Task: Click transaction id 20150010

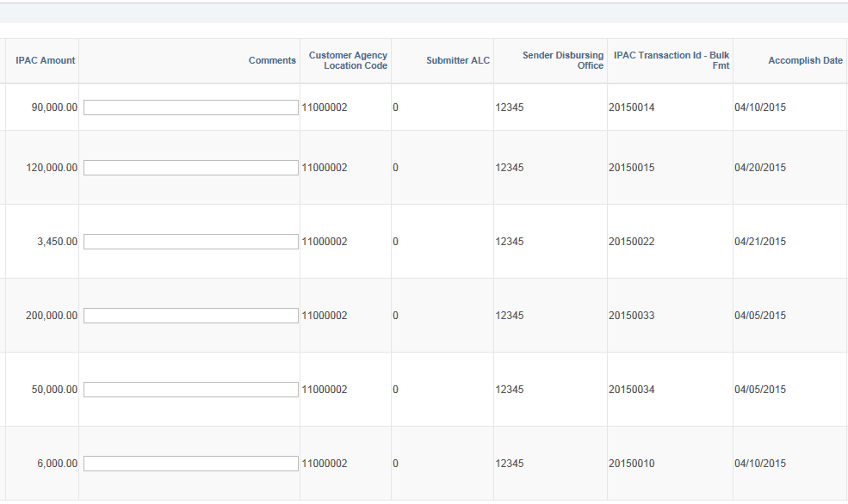Action: (634, 463)
